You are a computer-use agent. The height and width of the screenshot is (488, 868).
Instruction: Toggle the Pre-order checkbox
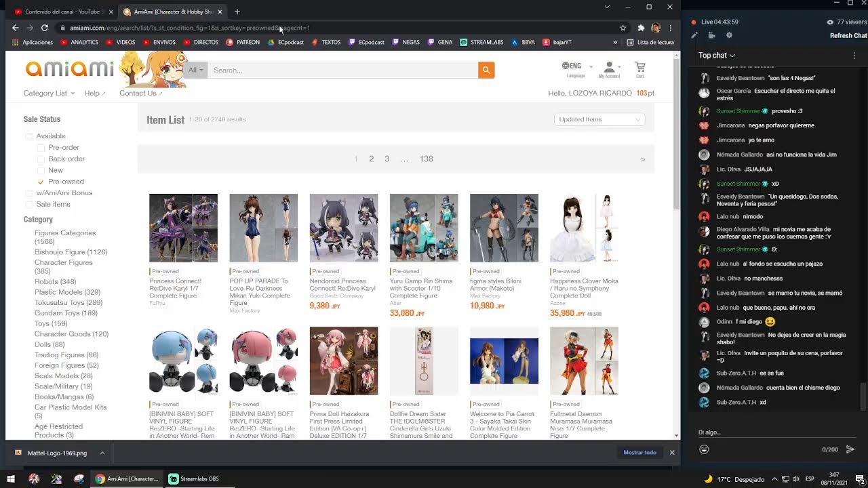[41, 148]
